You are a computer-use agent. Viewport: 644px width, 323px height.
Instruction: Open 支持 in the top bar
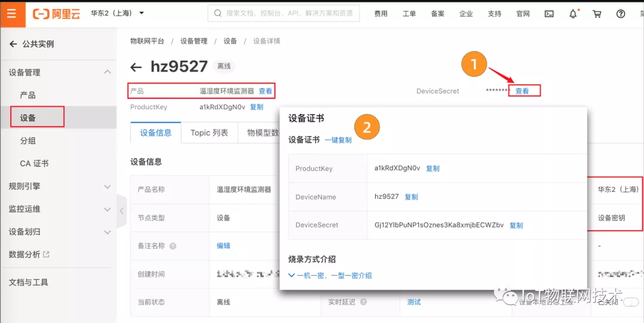pyautogui.click(x=494, y=14)
